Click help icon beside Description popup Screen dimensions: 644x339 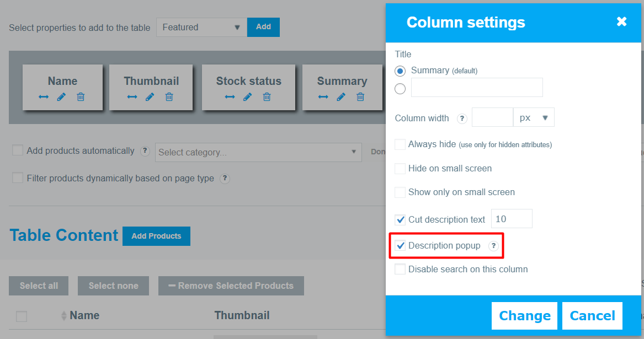coord(493,246)
